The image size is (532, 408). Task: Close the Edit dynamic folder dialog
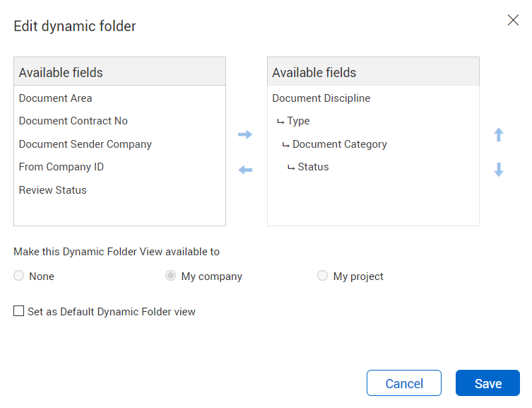coord(513,21)
